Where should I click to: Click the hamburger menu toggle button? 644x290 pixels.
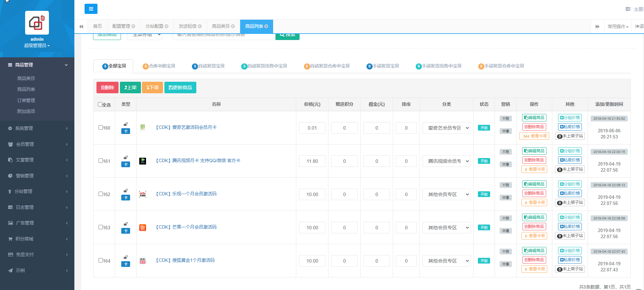click(91, 9)
